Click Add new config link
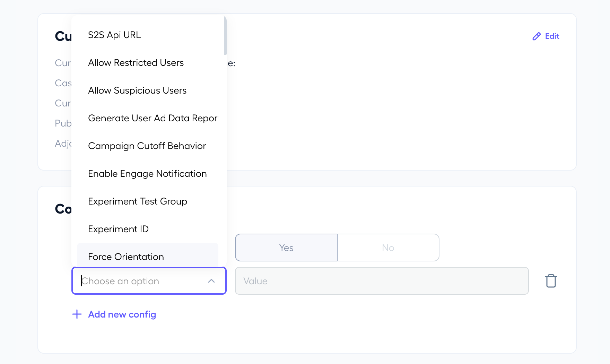This screenshot has width=610, height=364. point(122,314)
